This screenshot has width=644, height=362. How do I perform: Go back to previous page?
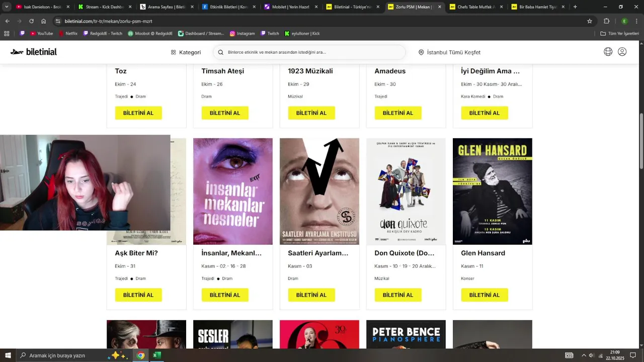[7, 21]
